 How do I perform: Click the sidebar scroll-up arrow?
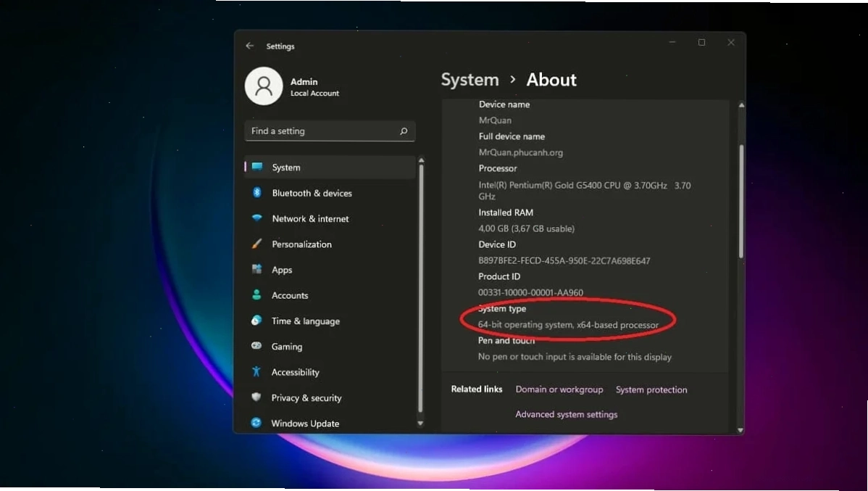421,161
